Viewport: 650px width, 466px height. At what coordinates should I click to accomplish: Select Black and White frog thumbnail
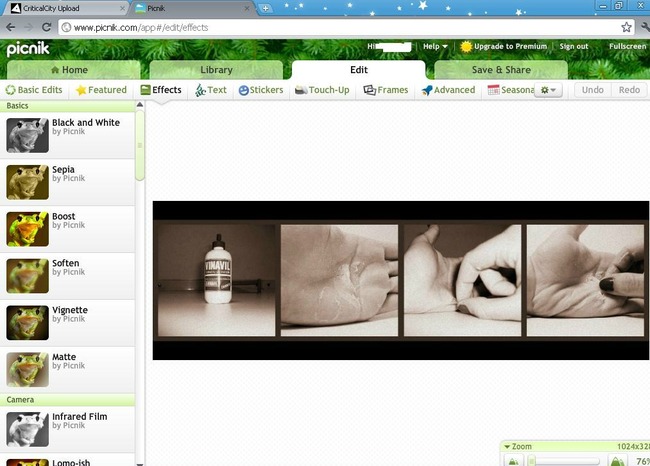point(27,135)
